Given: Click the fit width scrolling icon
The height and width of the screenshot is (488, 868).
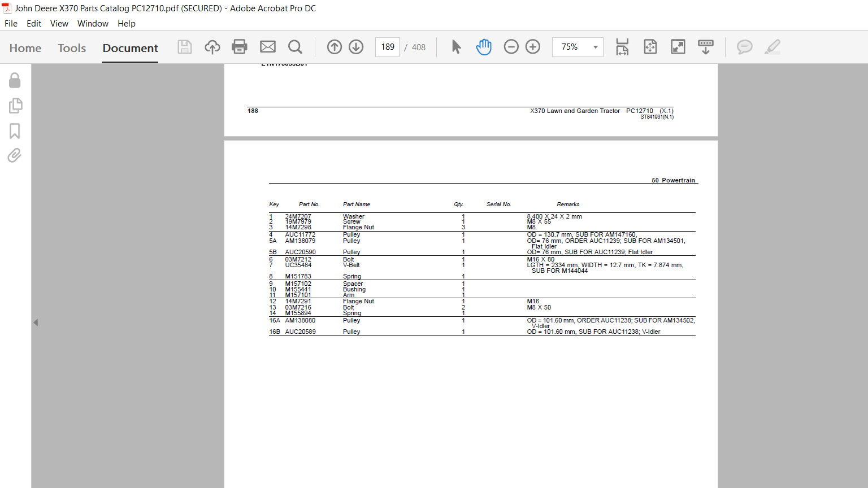Looking at the screenshot, I should point(622,47).
